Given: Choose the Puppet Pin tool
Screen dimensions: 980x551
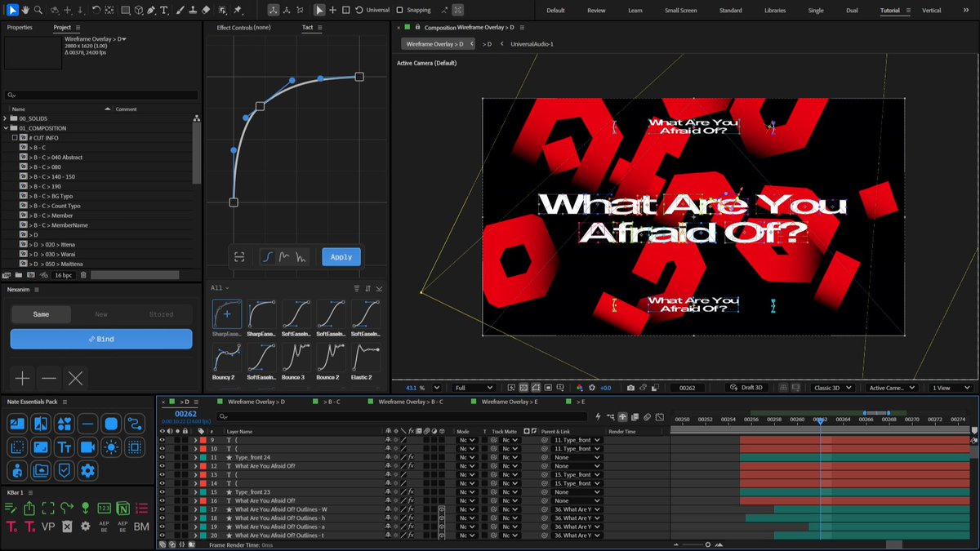Looking at the screenshot, I should tap(237, 10).
